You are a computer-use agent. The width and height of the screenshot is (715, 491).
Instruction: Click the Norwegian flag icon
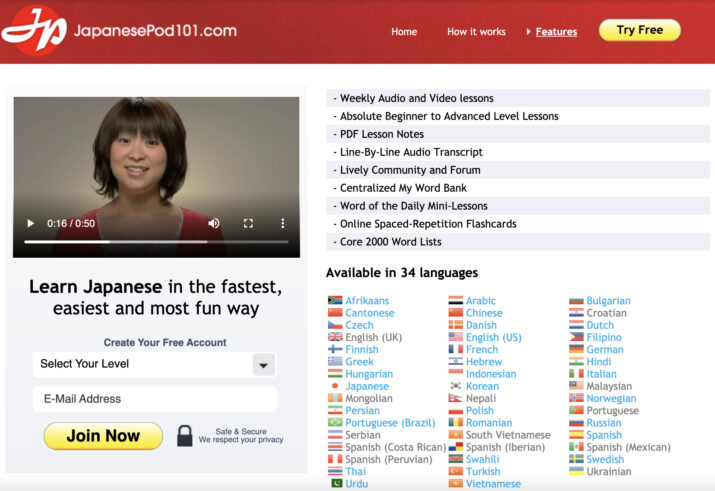[x=576, y=398]
